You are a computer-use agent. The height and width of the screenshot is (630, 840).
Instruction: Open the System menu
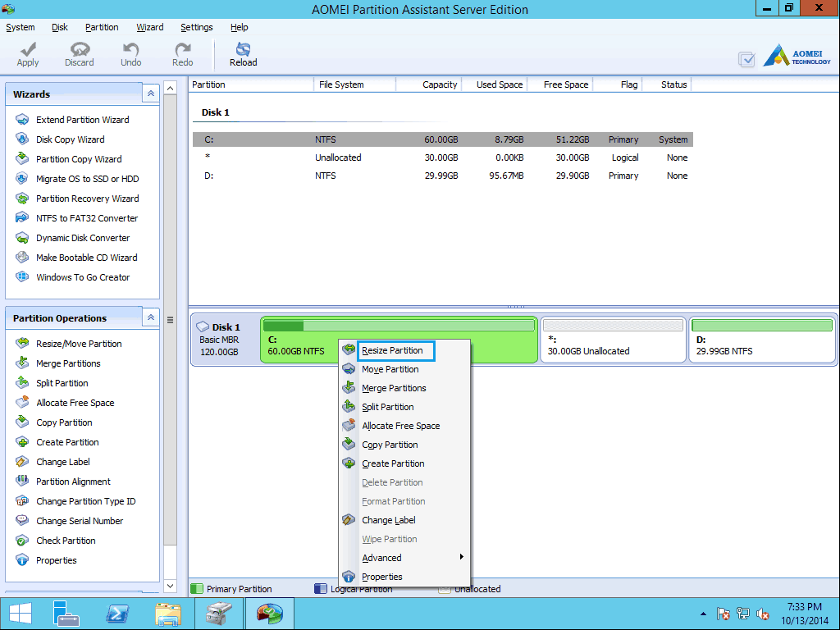tap(21, 27)
